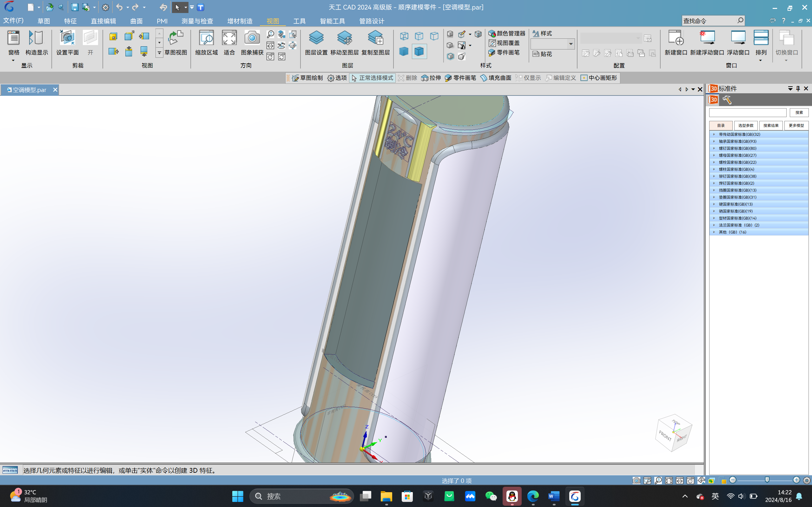Select 设置平面 clipping plane tool
The height and width of the screenshot is (507, 812).
coord(67,43)
